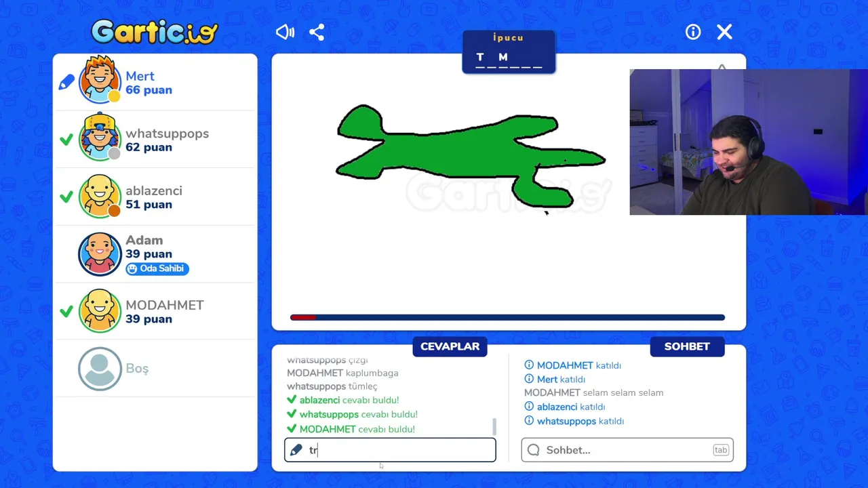Image resolution: width=868 pixels, height=488 pixels.
Task: Click whatsuppops' avatar
Action: [100, 138]
